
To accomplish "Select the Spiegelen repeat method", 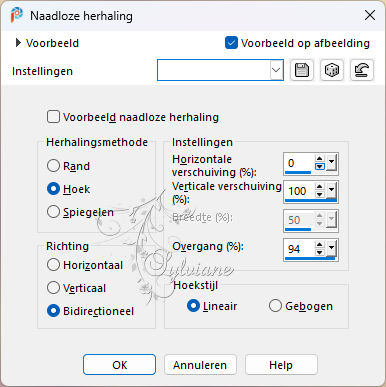I will 53,212.
